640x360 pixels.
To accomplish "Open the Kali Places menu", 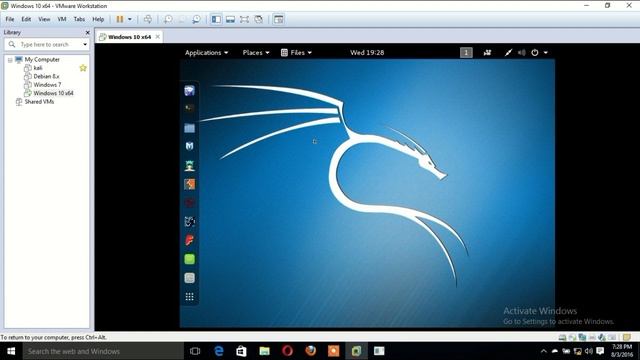I will (x=256, y=53).
